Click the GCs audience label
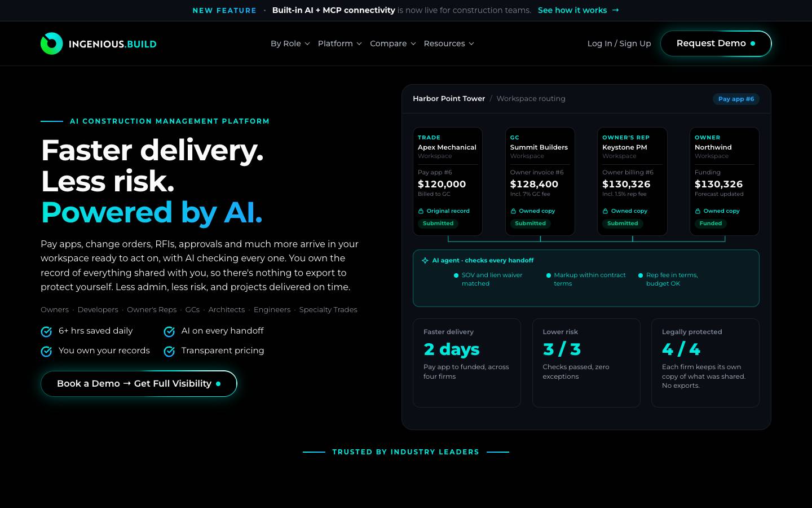 coord(192,310)
